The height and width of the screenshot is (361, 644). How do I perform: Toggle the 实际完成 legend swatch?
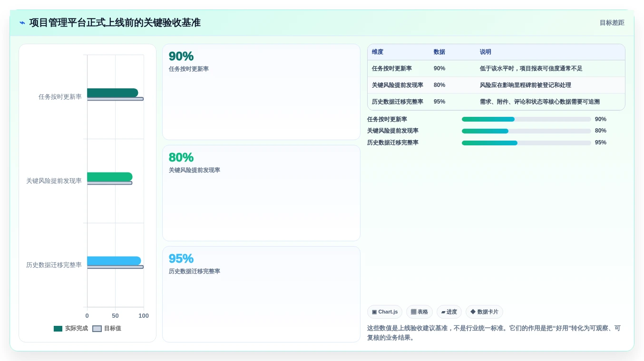point(58,329)
